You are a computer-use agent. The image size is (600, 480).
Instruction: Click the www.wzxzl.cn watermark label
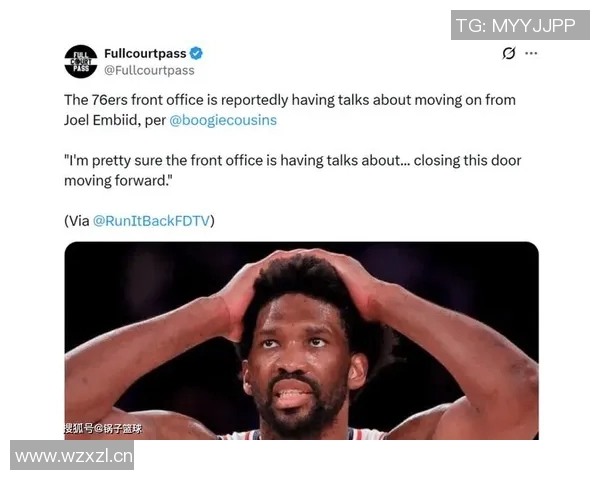(72, 455)
